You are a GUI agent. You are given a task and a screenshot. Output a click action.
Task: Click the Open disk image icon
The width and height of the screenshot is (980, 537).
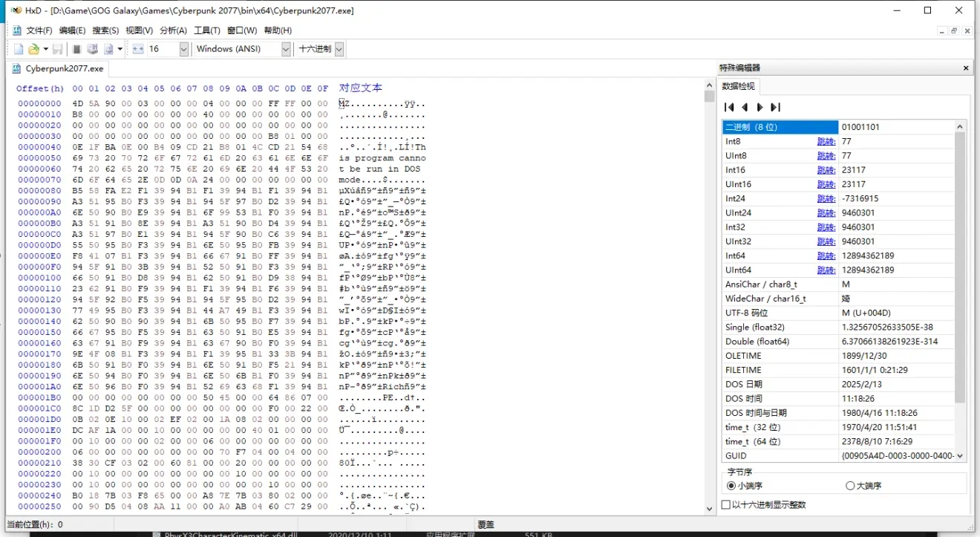pyautogui.click(x=108, y=49)
